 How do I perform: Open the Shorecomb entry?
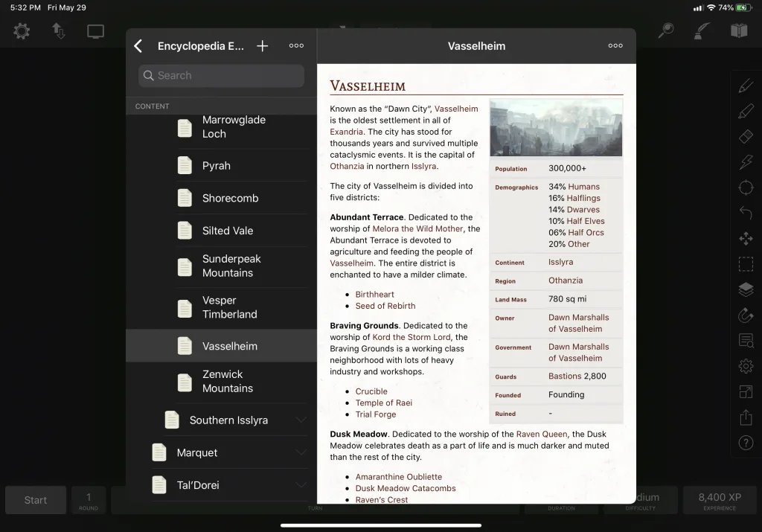coord(222,198)
